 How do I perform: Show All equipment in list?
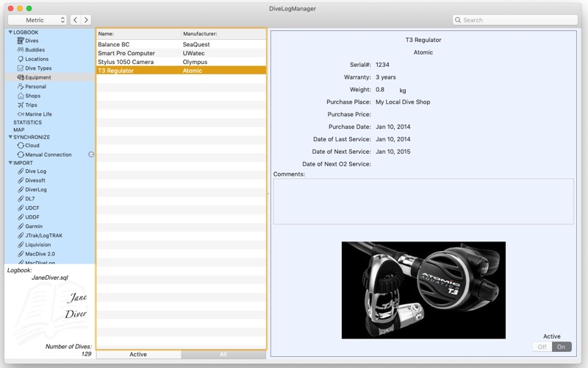click(223, 354)
